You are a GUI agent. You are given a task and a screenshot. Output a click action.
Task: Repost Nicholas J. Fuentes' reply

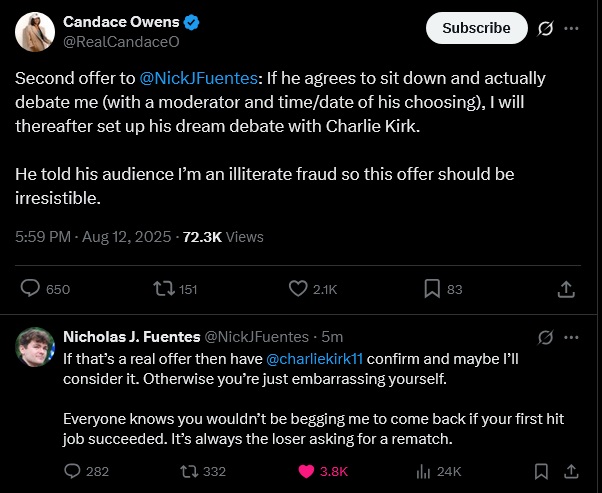point(186,471)
